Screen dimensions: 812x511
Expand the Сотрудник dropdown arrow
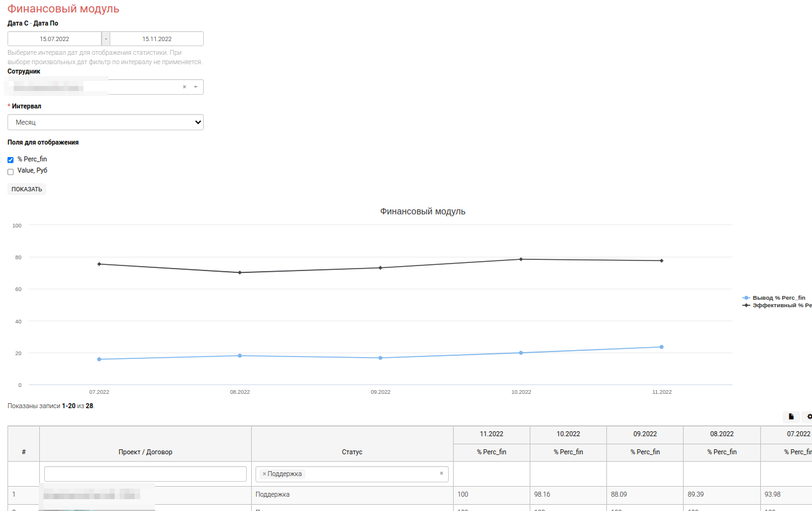(196, 87)
